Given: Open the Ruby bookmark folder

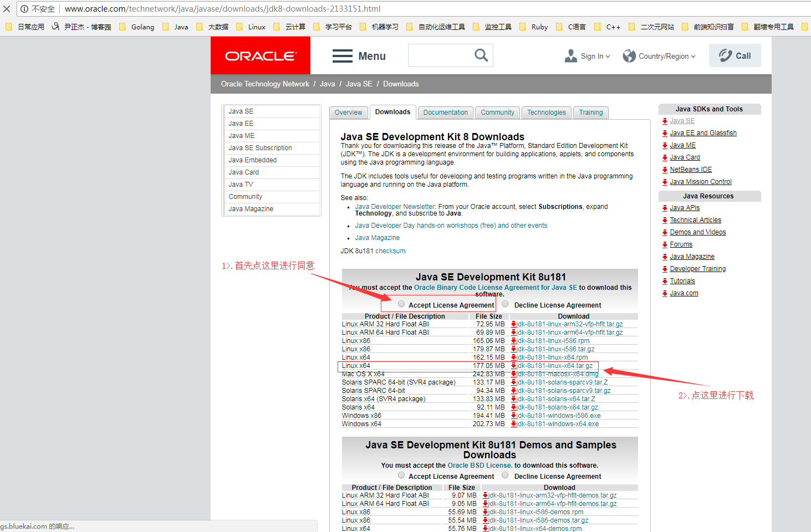Looking at the screenshot, I should tap(534, 27).
